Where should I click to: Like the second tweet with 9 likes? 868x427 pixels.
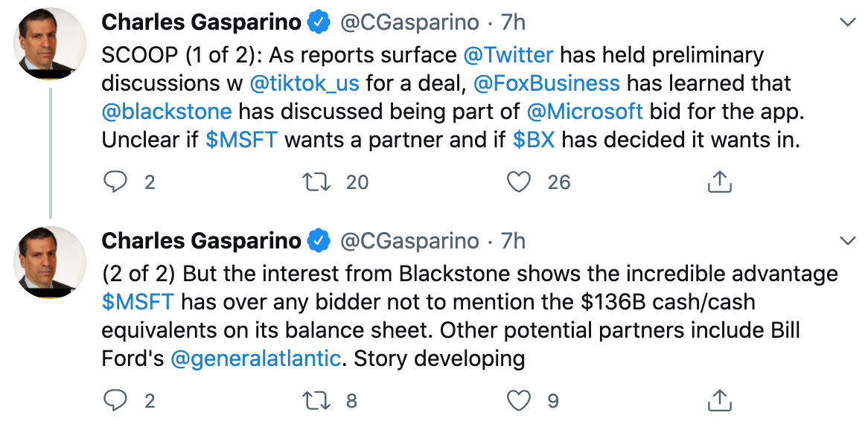click(518, 401)
